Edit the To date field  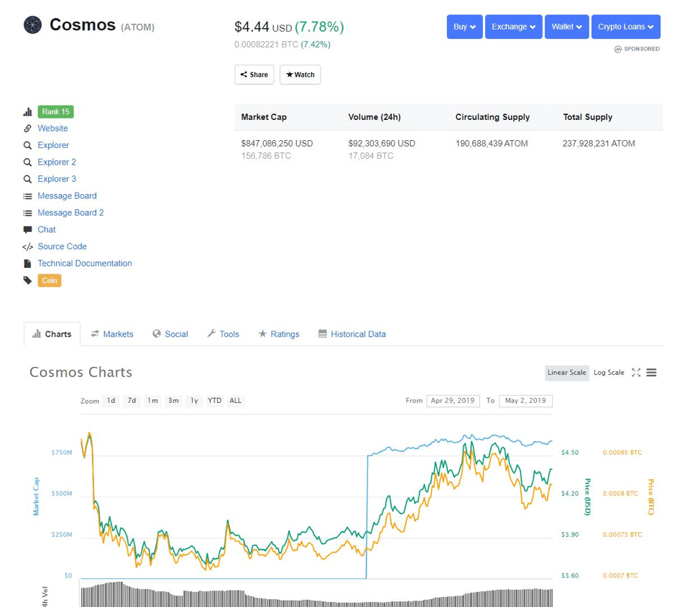pos(526,401)
